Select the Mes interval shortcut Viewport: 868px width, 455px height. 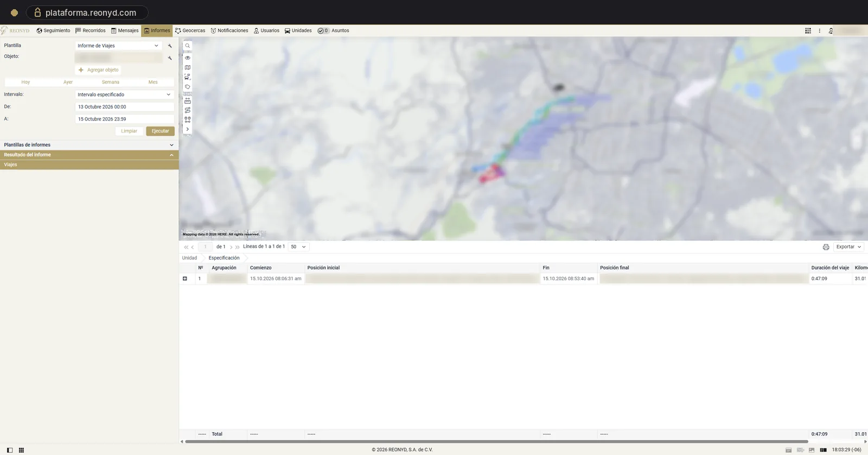tap(153, 82)
